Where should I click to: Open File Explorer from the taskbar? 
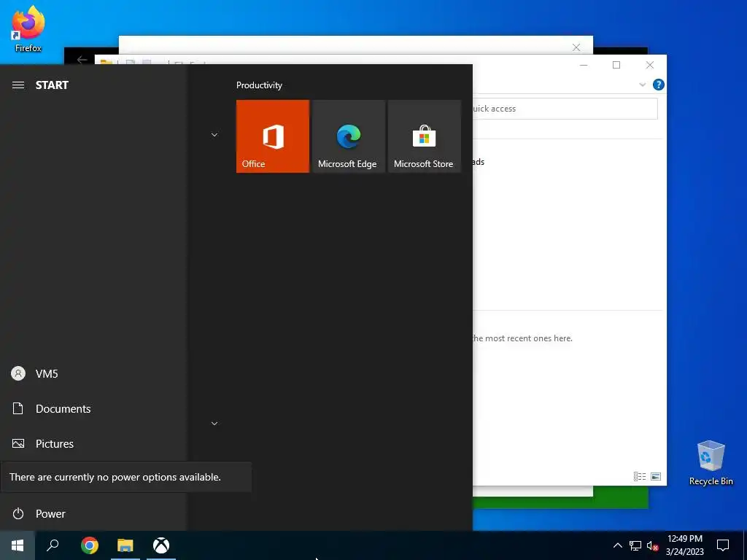[x=125, y=545]
